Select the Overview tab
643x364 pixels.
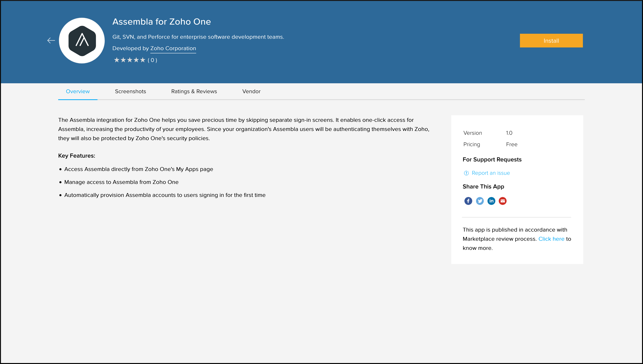pos(78,91)
